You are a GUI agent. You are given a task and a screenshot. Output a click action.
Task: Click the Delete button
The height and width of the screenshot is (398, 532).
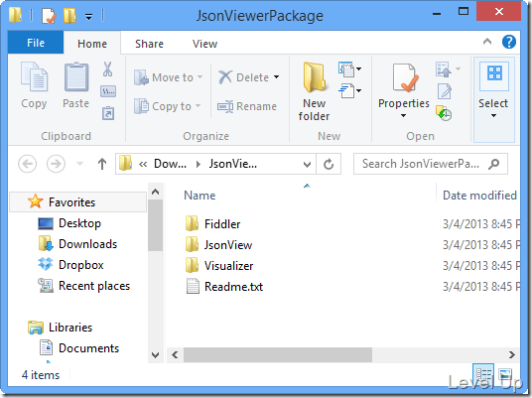tap(243, 77)
